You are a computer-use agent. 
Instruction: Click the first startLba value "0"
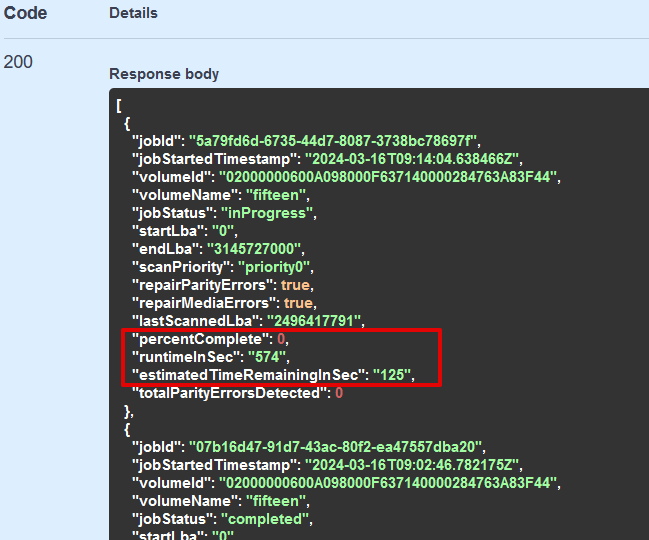click(223, 231)
